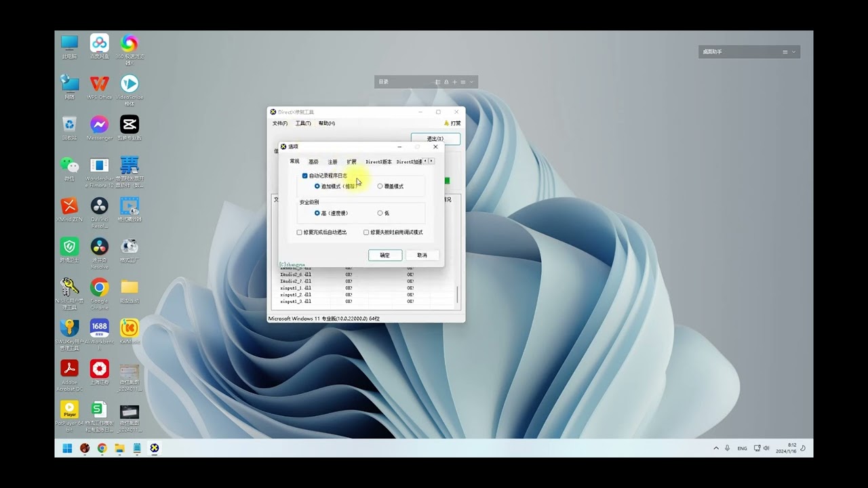Select the Adobe Acrobat DC desktop icon
Image resolution: width=868 pixels, height=488 pixels.
(69, 374)
